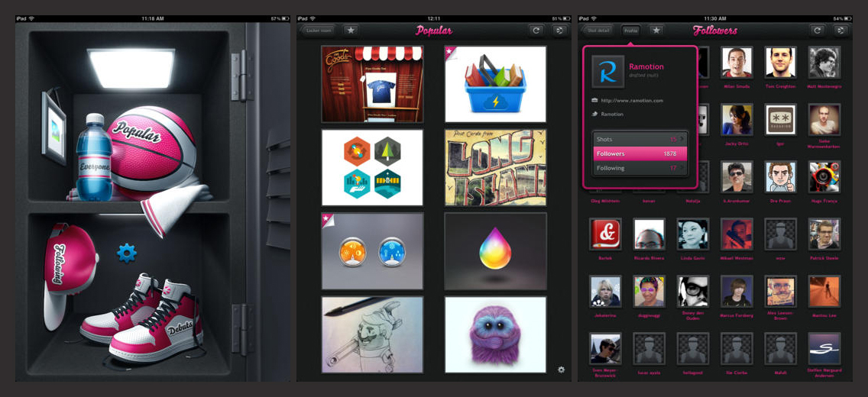Select the Everyone water bottle
Viewport: 868px width, 397px height.
pos(94,157)
